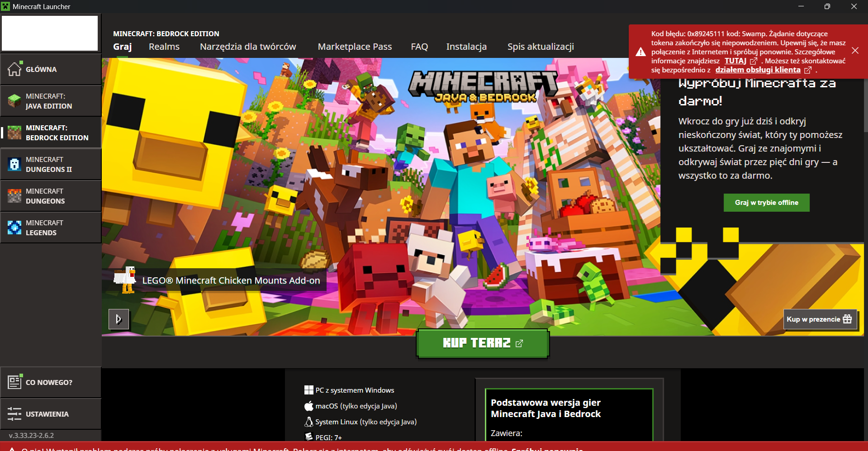Click the KUP TERAZ button
The image size is (868, 451).
(483, 343)
